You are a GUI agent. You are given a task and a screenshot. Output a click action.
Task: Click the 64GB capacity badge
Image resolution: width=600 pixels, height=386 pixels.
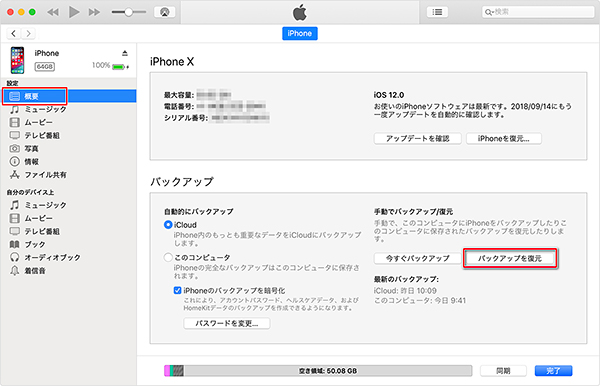[45, 67]
